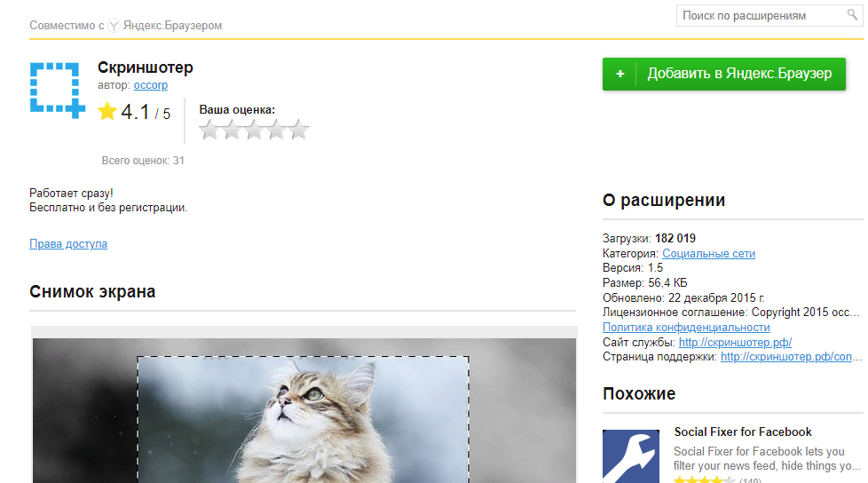This screenshot has width=868, height=483.
Task: Rate four stars under Ваша оценка
Action: tap(276, 130)
